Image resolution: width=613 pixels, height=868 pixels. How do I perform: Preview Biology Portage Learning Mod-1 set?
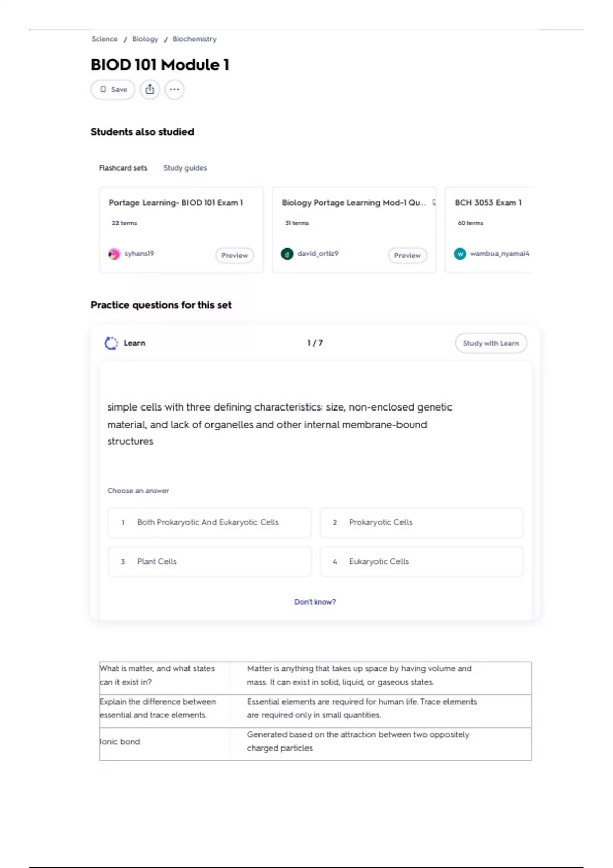(x=407, y=255)
